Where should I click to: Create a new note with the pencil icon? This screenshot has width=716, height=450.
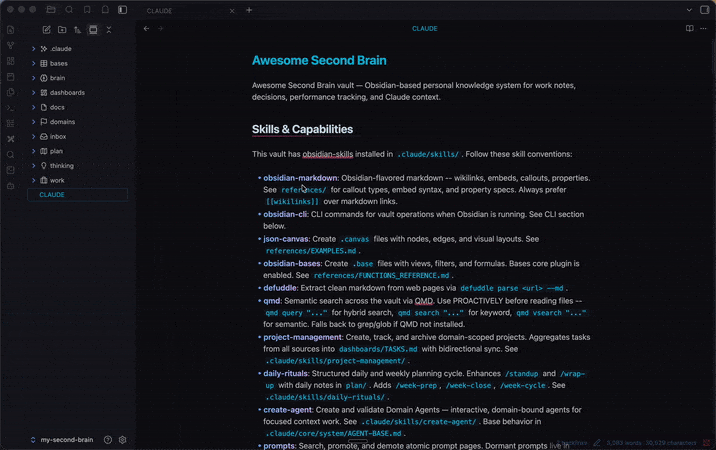(x=47, y=30)
